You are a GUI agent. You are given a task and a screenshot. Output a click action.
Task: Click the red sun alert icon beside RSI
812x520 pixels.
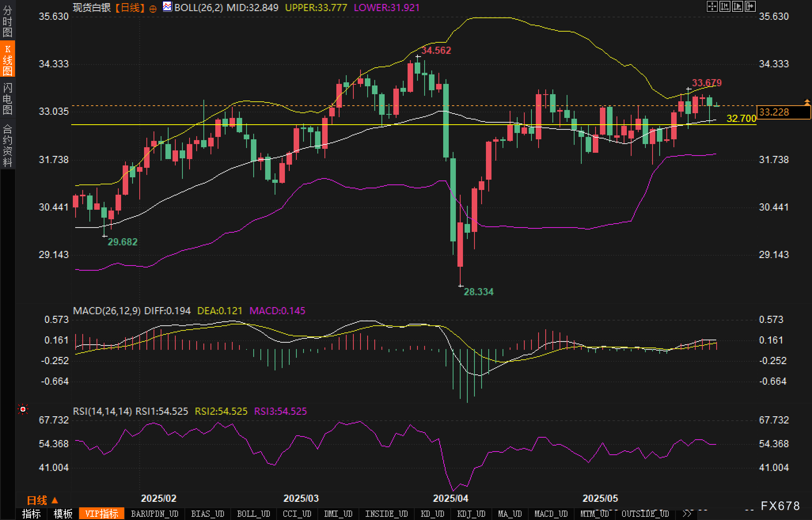click(23, 409)
